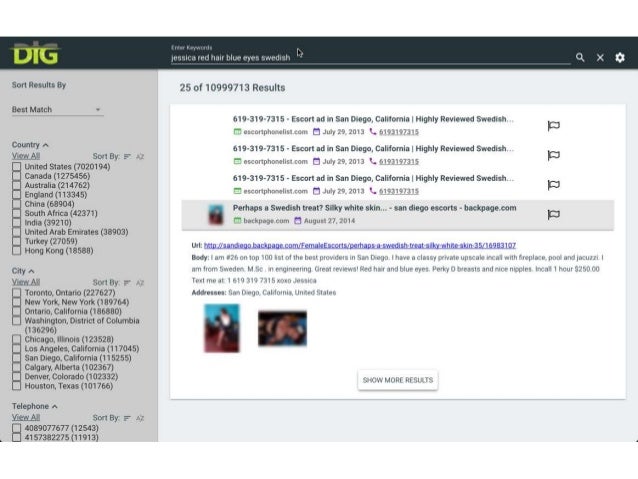Click View All under City
This screenshot has width=638, height=479.
[26, 282]
